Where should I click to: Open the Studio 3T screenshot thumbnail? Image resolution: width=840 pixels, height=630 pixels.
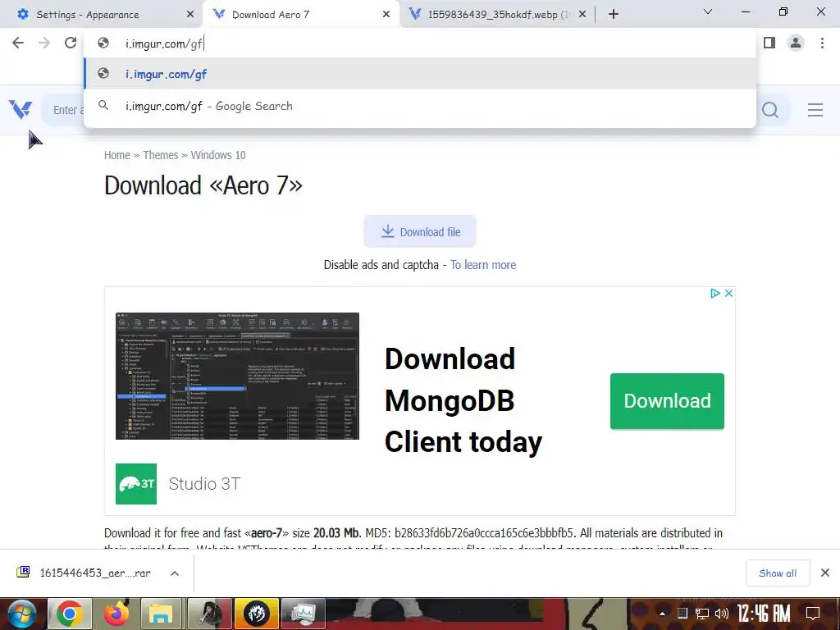tap(237, 376)
